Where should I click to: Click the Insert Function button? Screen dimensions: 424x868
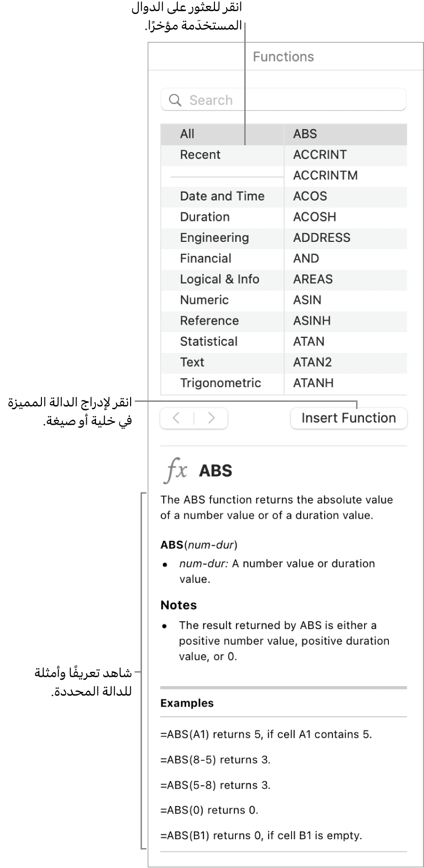(x=348, y=418)
